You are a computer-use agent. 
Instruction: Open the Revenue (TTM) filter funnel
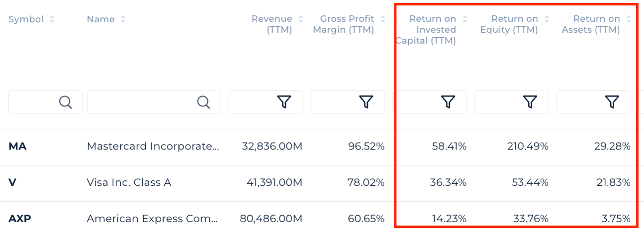[284, 102]
